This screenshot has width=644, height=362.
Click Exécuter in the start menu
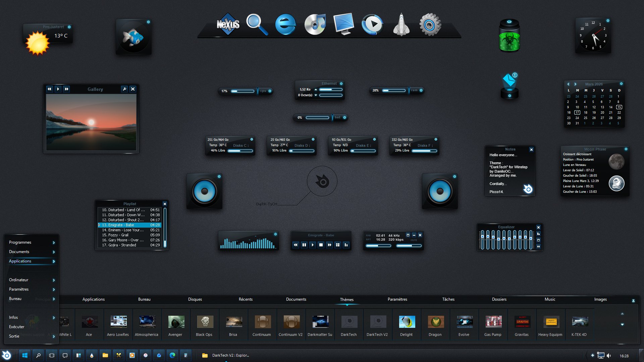pyautogui.click(x=17, y=327)
